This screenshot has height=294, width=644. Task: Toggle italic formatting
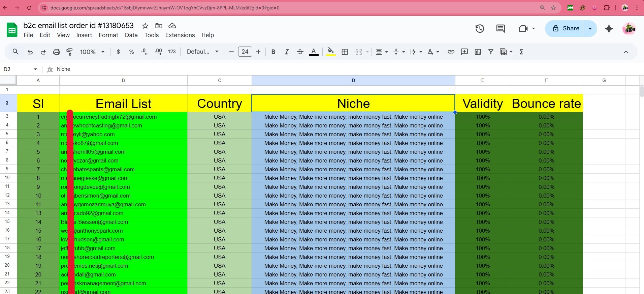pyautogui.click(x=286, y=52)
